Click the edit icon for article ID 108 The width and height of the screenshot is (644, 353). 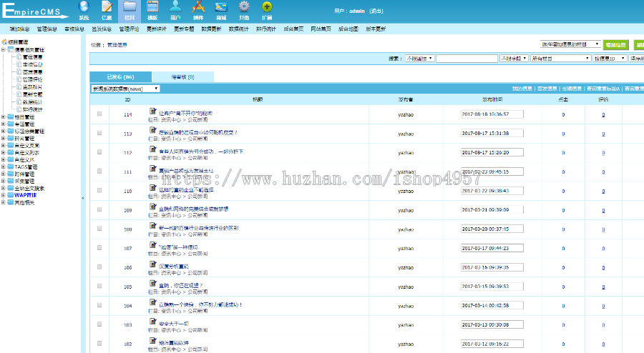pyautogui.click(x=153, y=226)
